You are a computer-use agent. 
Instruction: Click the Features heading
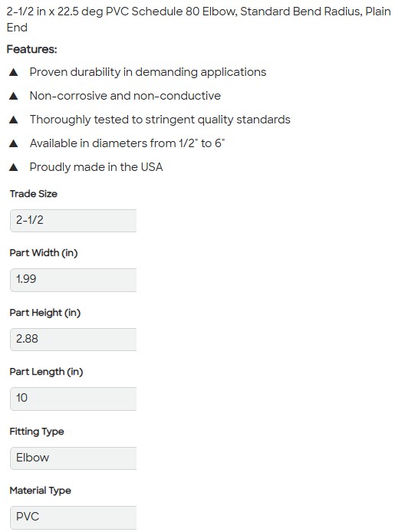(32, 49)
